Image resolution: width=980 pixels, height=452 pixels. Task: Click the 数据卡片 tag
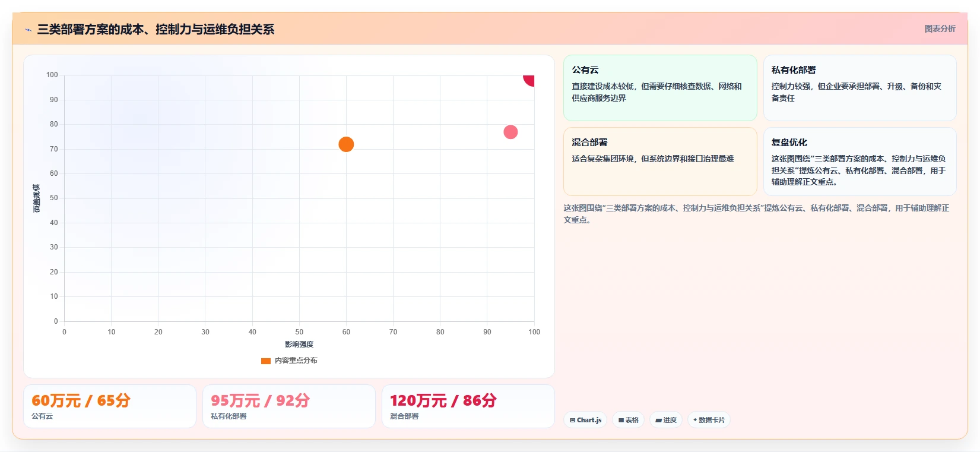(709, 420)
